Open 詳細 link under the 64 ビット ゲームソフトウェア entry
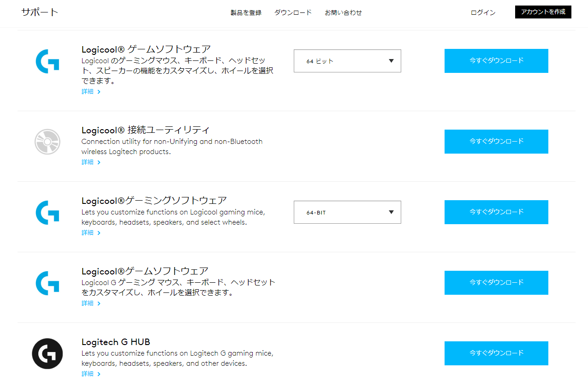This screenshot has height=387, width=588. point(91,92)
